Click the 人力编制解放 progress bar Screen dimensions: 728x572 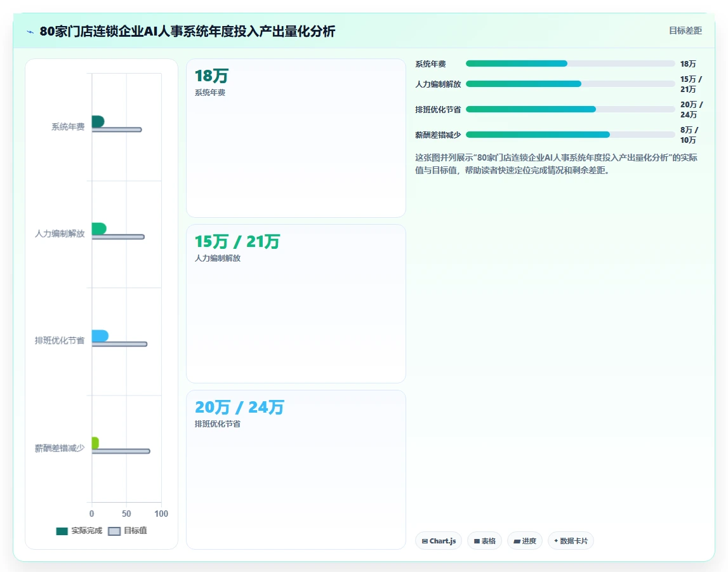click(x=570, y=84)
